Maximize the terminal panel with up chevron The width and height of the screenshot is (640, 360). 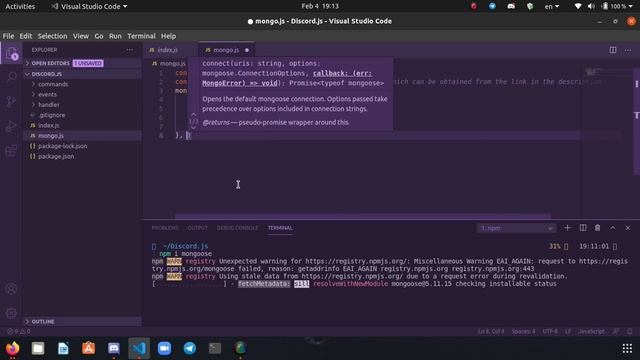click(613, 228)
